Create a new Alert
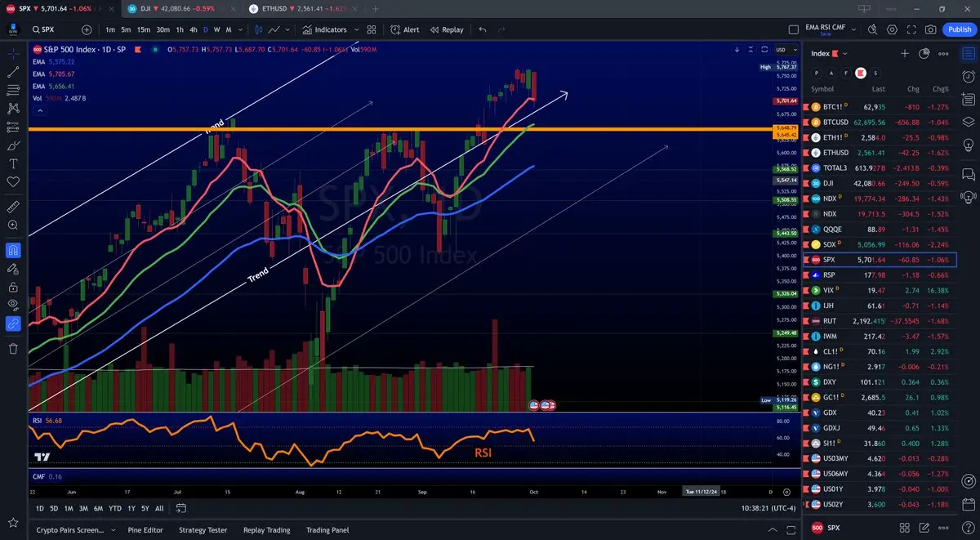The height and width of the screenshot is (540, 980). click(x=405, y=29)
